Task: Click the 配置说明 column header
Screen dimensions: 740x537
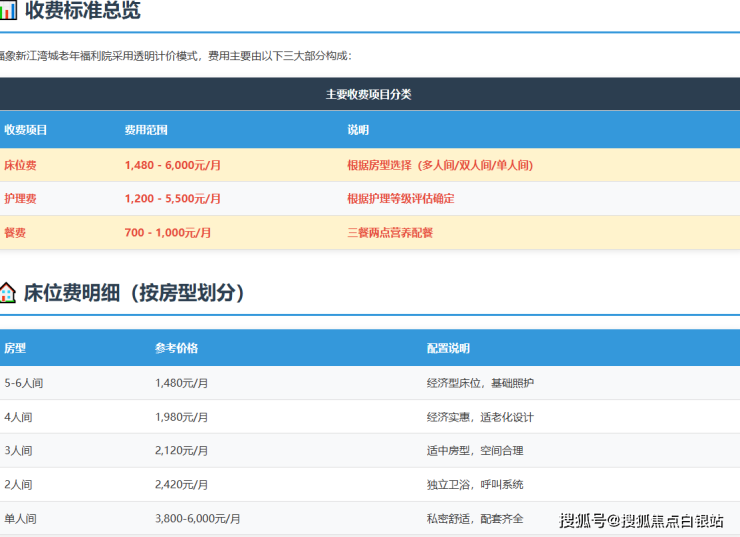Action: coord(448,348)
